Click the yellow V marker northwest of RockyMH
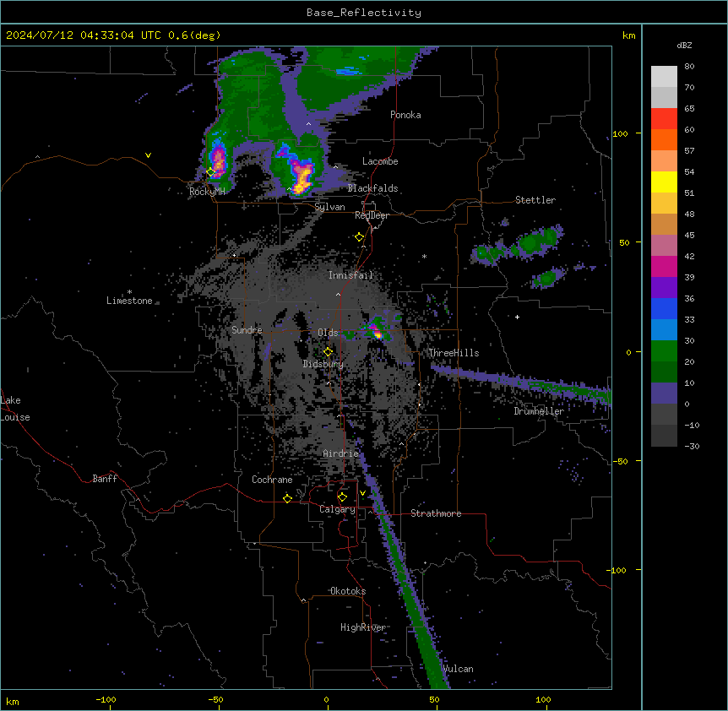Viewport: 728px width, 711px height. pyautogui.click(x=148, y=155)
